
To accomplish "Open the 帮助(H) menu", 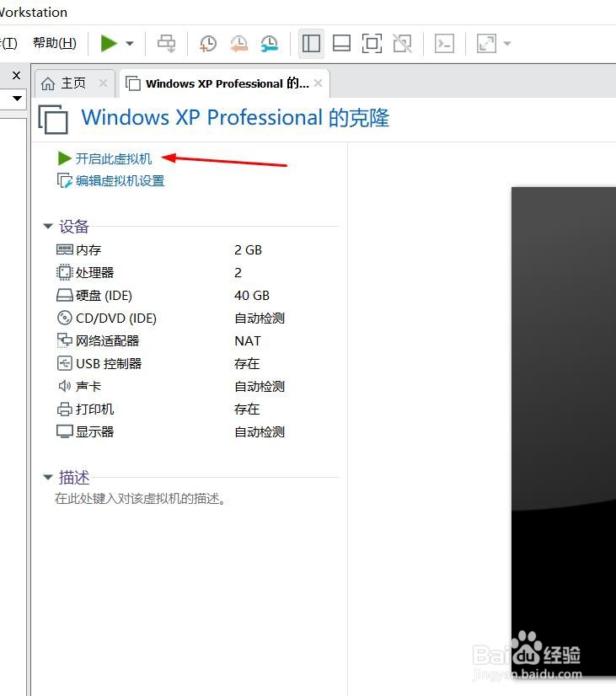I will pyautogui.click(x=55, y=43).
